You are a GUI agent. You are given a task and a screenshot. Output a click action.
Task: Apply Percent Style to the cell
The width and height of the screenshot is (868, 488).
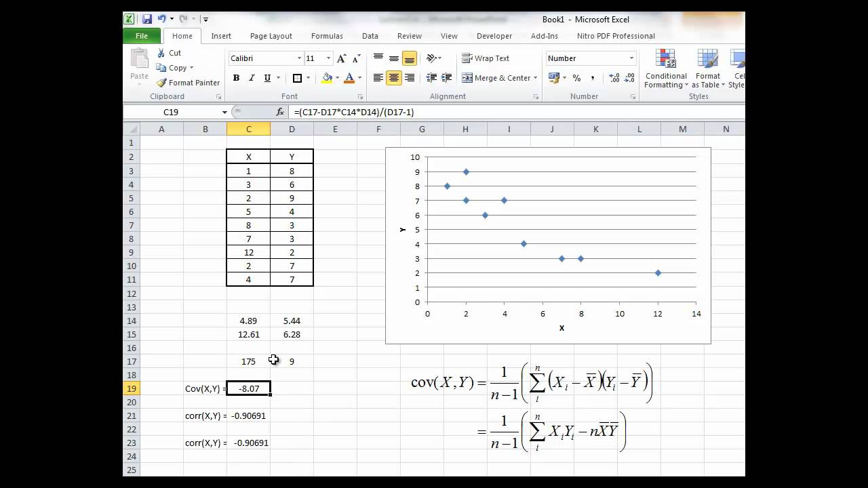pyautogui.click(x=576, y=78)
